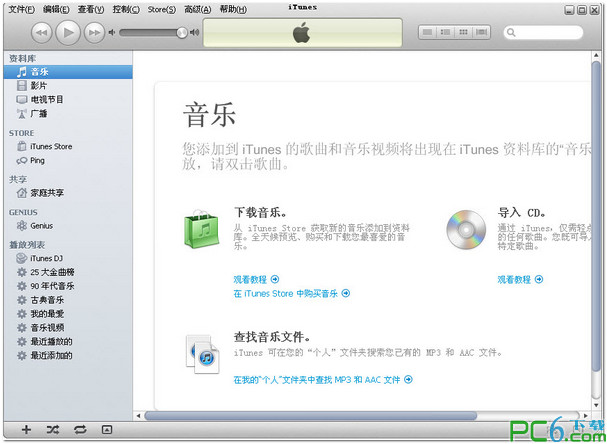Toggle shuffle in the bottom bar

53,429
